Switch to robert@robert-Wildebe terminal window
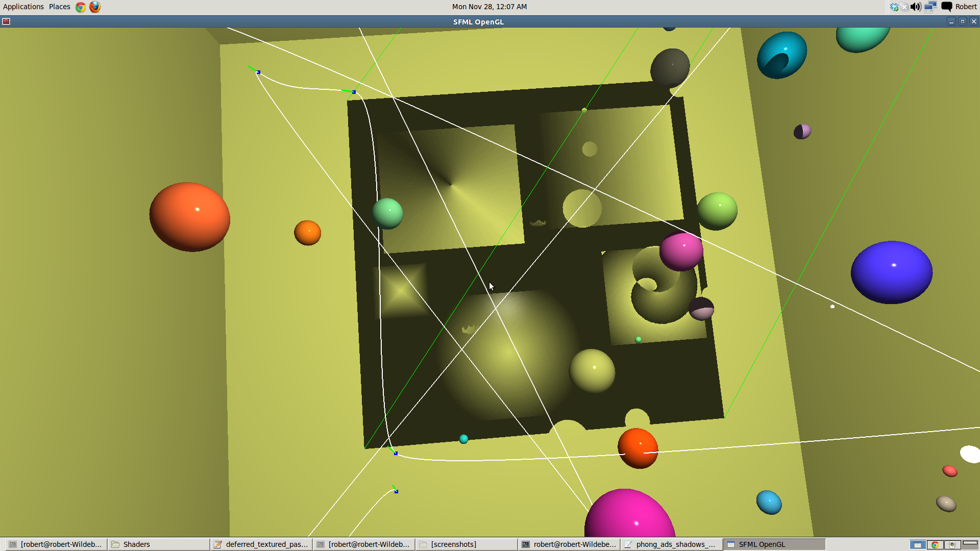 (x=569, y=544)
